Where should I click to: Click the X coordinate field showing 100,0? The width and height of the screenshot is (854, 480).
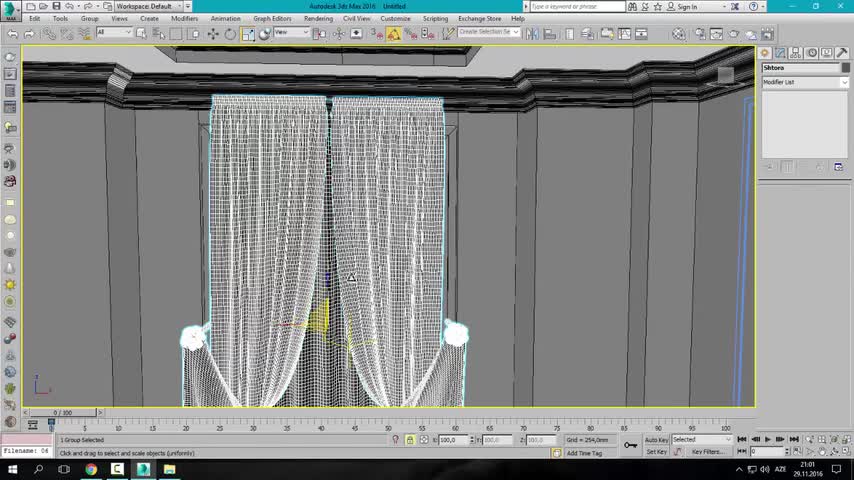(452, 440)
